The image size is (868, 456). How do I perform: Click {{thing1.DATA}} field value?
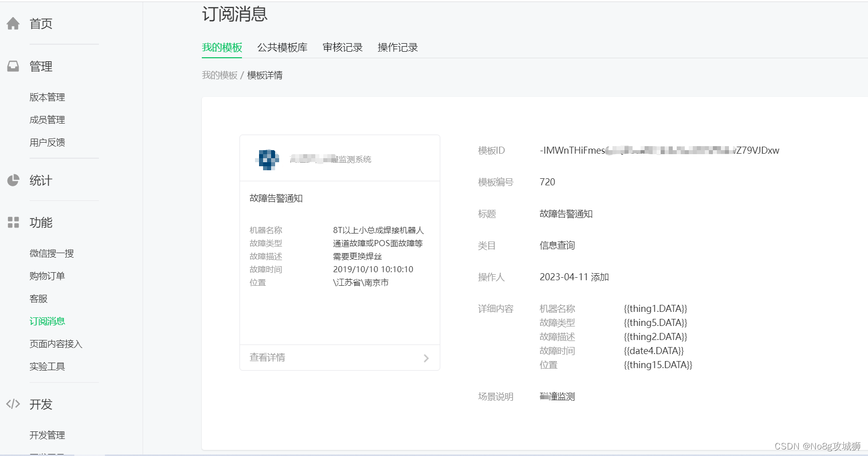point(656,309)
